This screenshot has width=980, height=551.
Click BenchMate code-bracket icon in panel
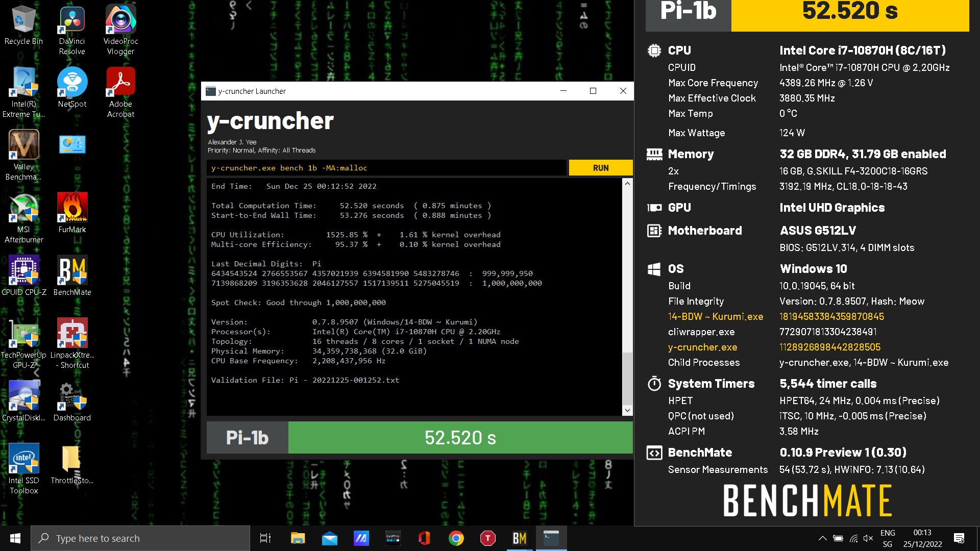coord(654,453)
